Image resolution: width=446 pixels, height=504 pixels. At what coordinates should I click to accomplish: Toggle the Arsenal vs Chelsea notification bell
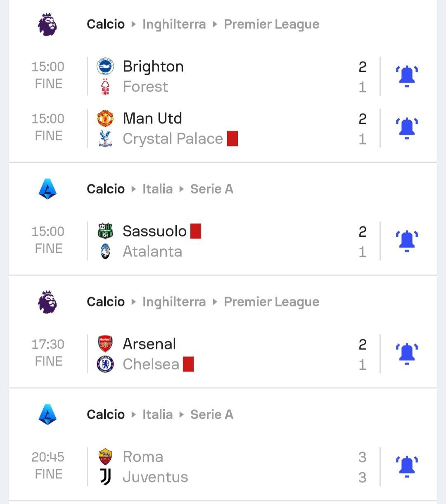click(x=407, y=354)
